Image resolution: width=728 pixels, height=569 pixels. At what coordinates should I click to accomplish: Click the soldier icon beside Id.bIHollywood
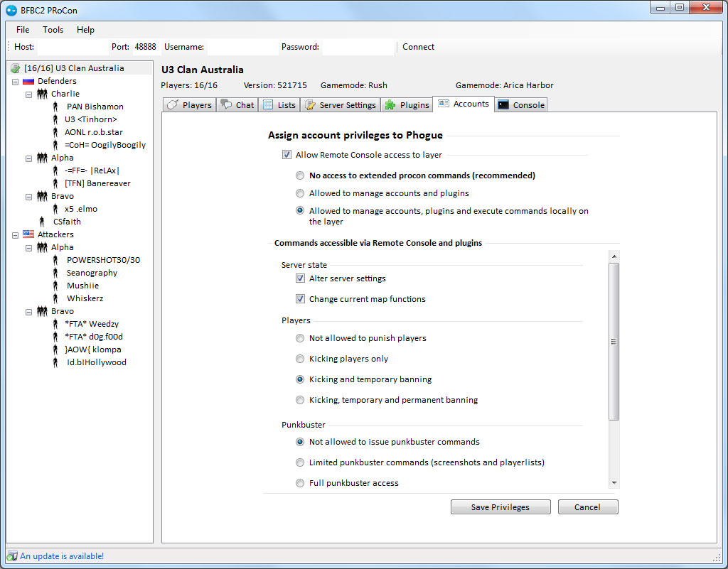coord(55,362)
